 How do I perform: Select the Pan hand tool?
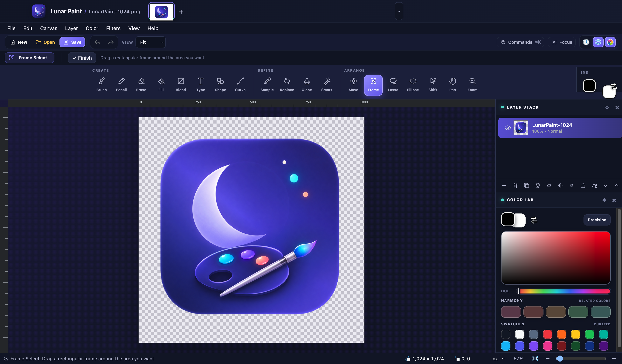453,85
